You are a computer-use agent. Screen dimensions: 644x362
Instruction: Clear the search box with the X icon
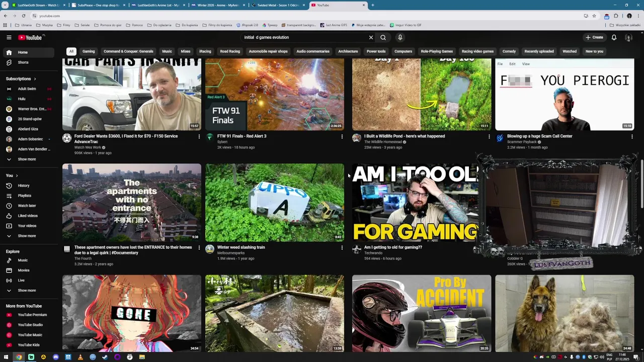pyautogui.click(x=371, y=37)
